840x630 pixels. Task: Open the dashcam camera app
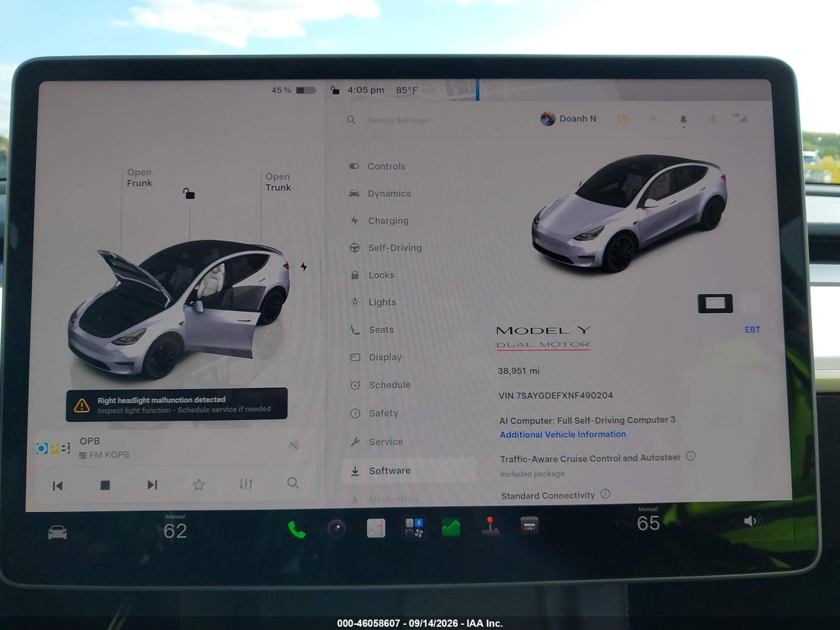pyautogui.click(x=337, y=528)
